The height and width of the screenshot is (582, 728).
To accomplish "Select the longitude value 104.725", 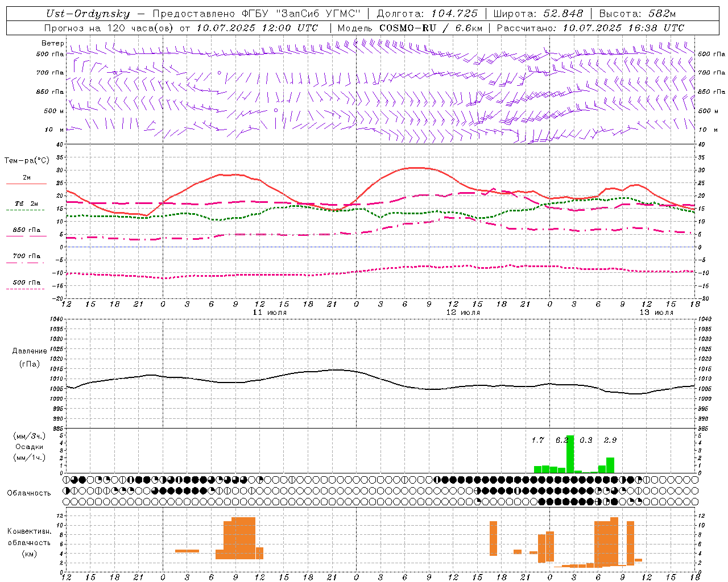I will pos(454,14).
